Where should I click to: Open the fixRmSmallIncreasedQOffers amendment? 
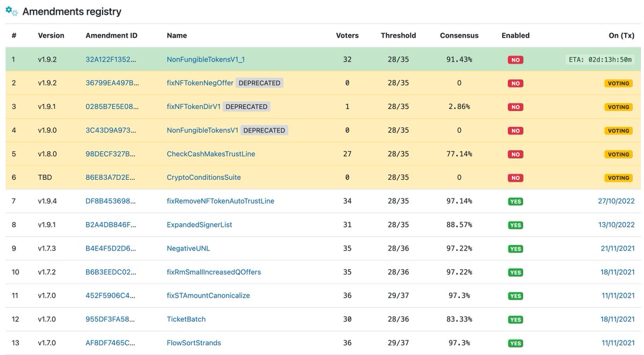tap(214, 272)
